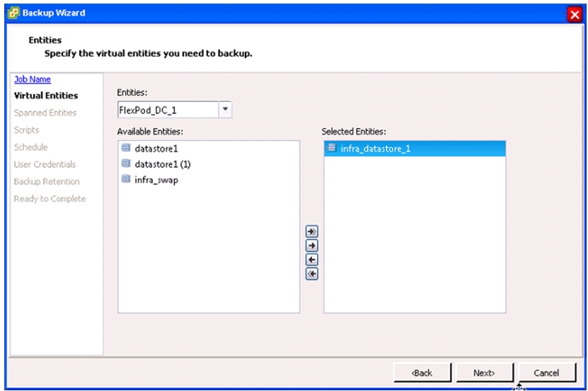Select infra_swap in Available Entities
Viewport: 588px width, 391px height.
click(209, 180)
